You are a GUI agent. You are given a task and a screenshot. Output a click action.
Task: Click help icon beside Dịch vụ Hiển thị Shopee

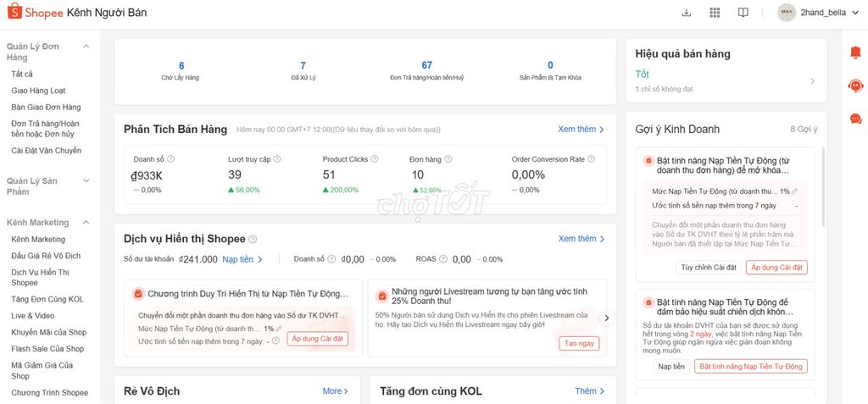253,239
